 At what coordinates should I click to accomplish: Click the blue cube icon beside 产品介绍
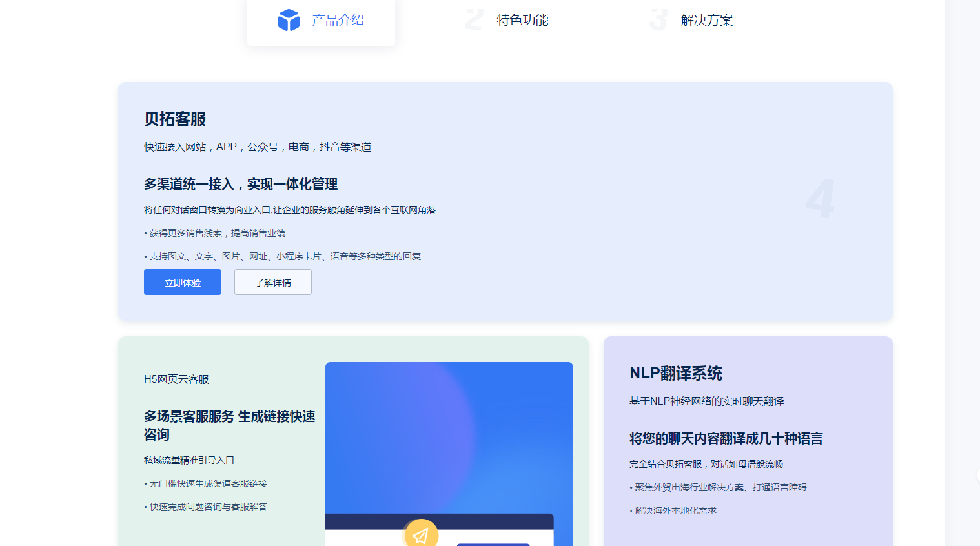pyautogui.click(x=289, y=20)
